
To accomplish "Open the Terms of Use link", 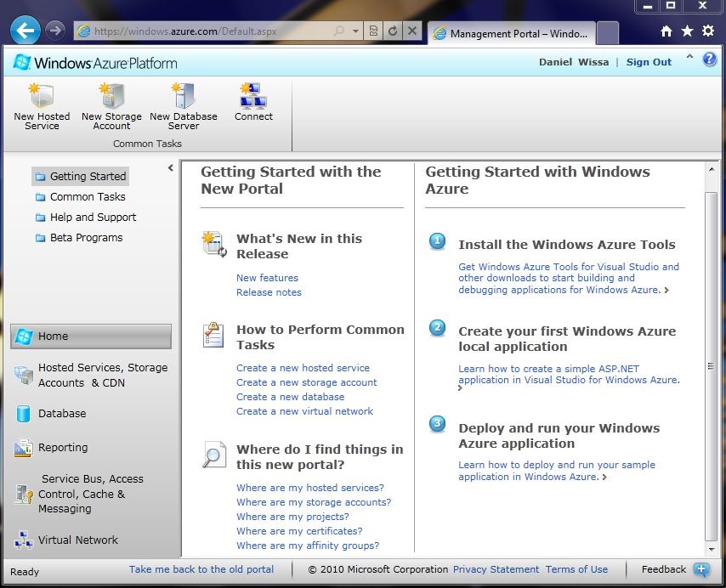I will [x=576, y=569].
